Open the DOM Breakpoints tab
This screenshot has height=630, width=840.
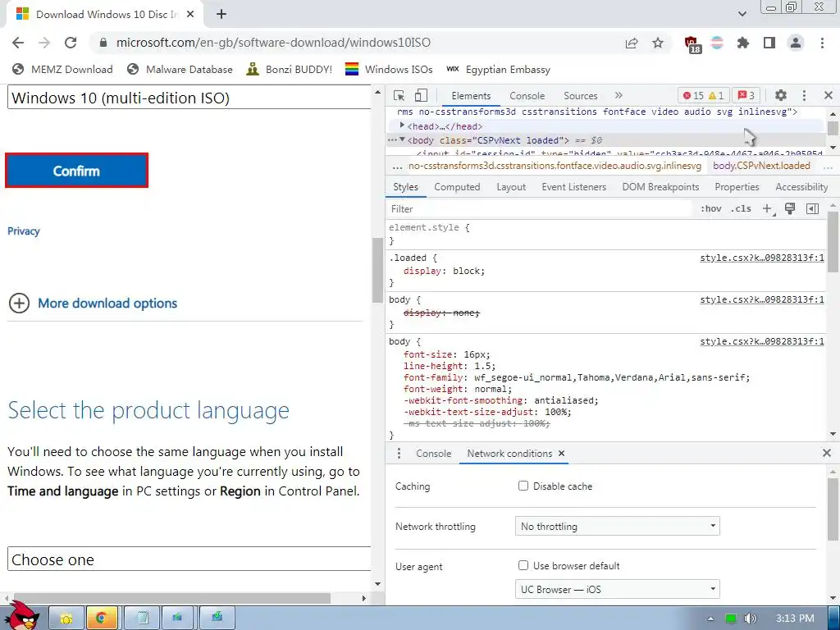(660, 187)
